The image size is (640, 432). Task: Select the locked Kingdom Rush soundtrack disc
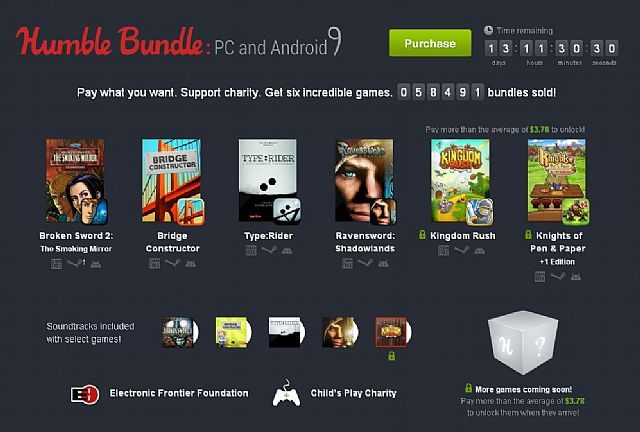393,332
